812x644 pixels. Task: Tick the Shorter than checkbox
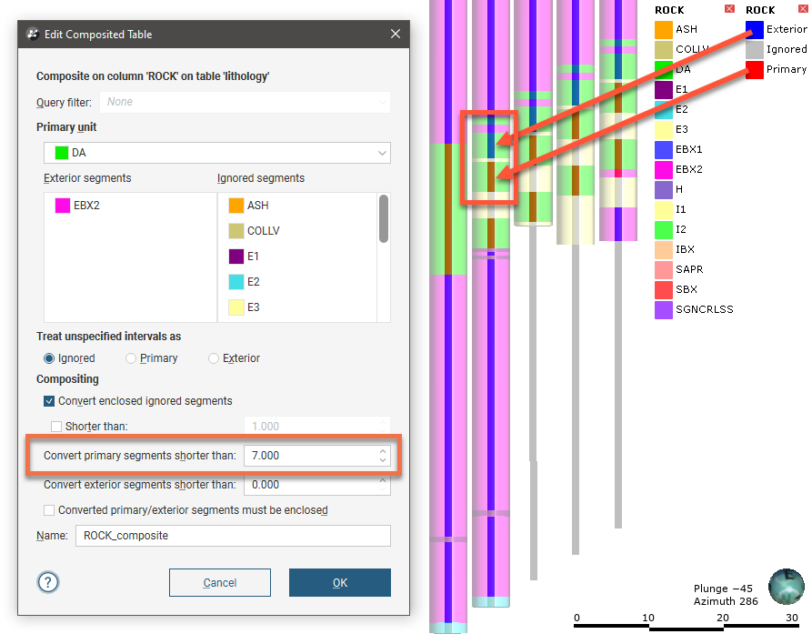[x=57, y=427]
